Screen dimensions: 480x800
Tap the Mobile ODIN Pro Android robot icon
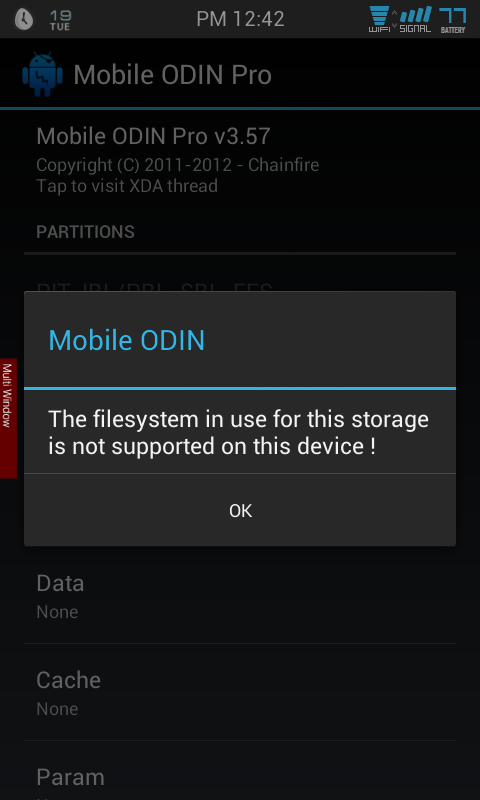point(42,74)
